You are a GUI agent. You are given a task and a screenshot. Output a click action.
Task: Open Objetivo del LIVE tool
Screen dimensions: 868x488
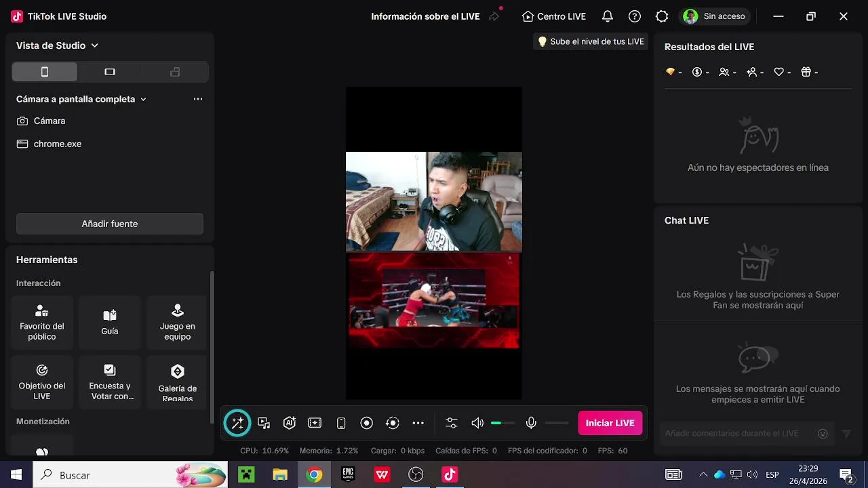click(42, 382)
